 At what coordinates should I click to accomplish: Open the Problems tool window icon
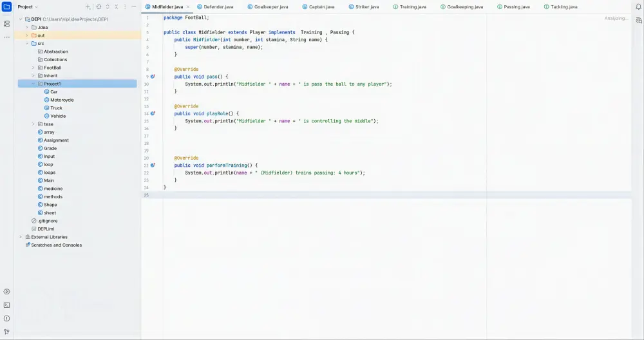tap(6, 318)
